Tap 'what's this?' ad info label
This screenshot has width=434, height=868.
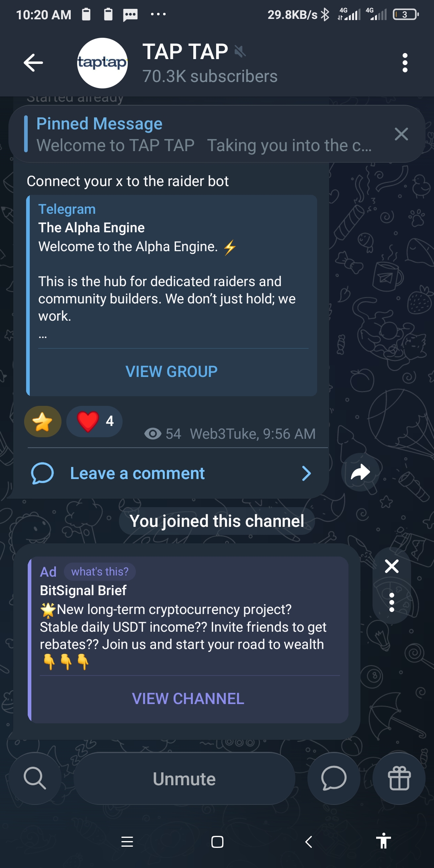pos(100,571)
